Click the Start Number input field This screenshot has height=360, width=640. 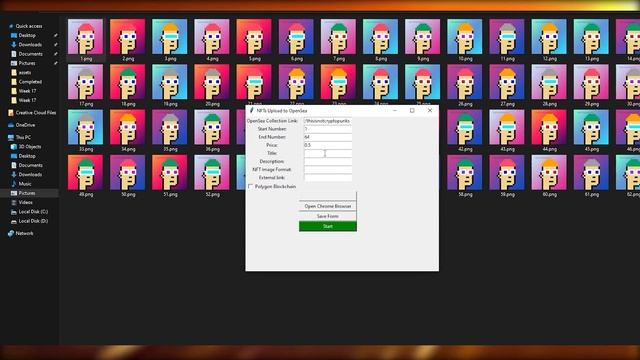[328, 129]
